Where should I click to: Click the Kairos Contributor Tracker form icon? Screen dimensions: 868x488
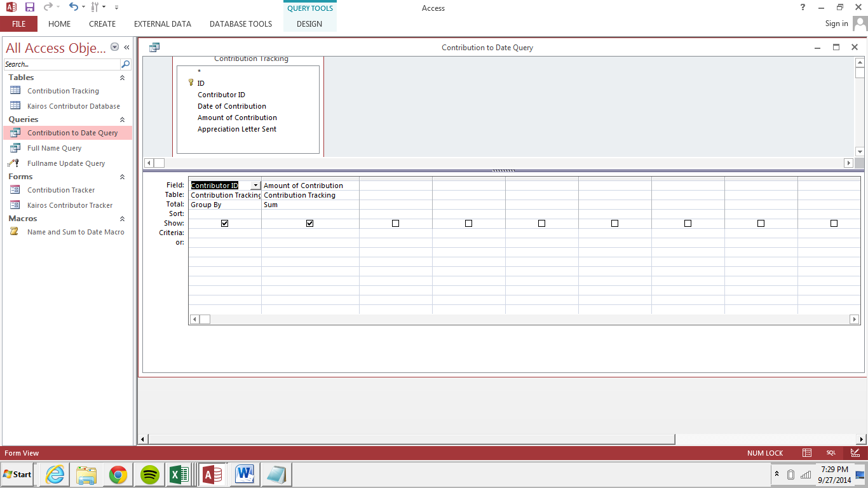click(15, 205)
